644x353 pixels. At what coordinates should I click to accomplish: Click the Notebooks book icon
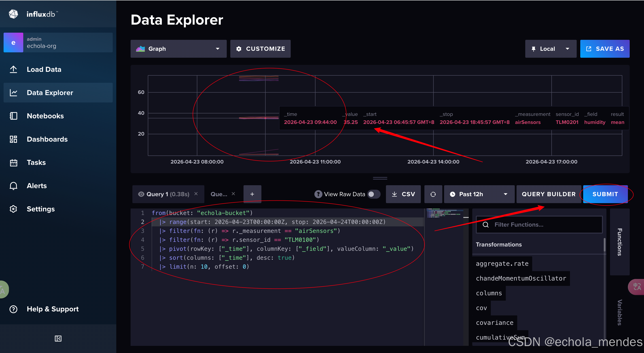coord(13,116)
